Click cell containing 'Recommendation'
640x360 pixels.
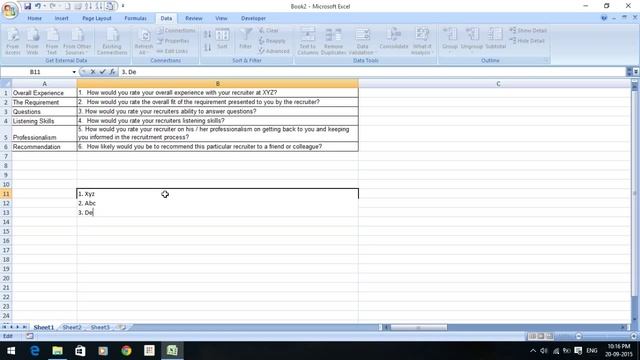coord(44,147)
